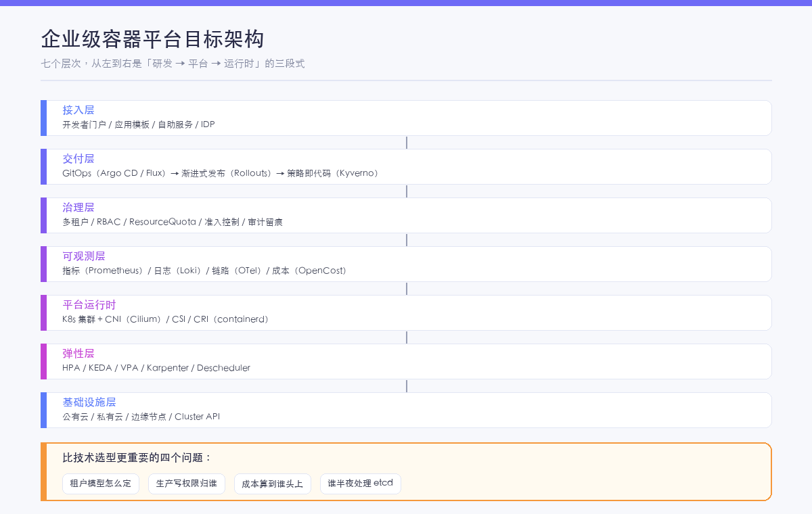Select the 治理层 card heading
Viewport: 812px width, 514px height.
[78, 208]
